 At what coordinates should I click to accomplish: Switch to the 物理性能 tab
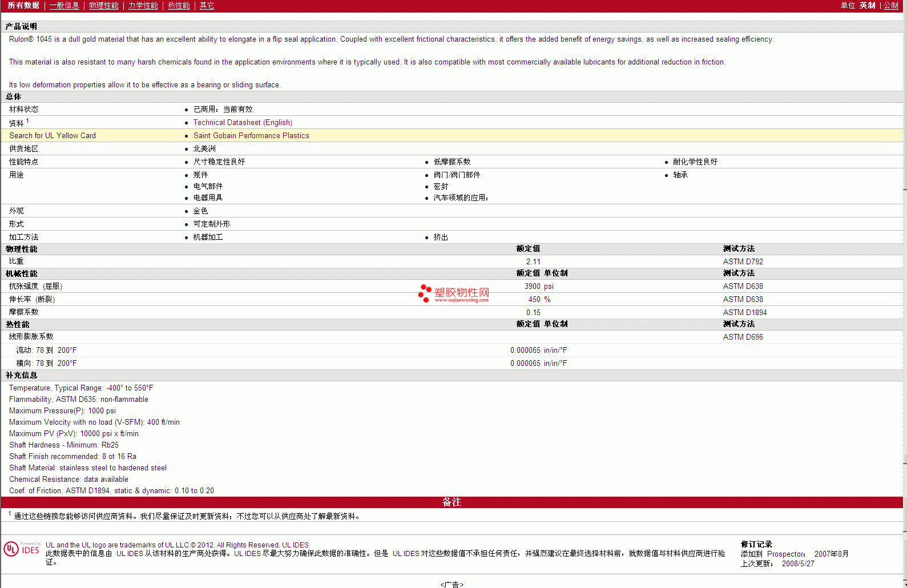[x=103, y=6]
